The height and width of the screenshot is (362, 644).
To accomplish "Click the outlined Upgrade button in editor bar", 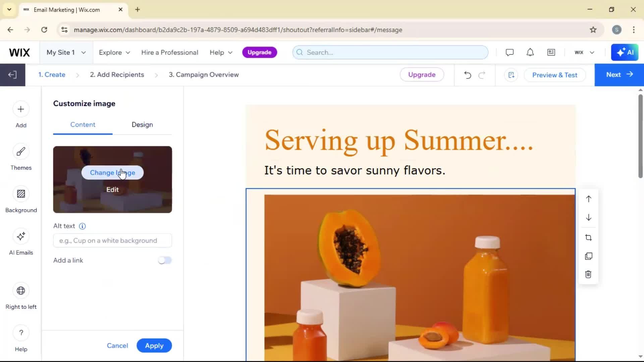I will [x=422, y=75].
